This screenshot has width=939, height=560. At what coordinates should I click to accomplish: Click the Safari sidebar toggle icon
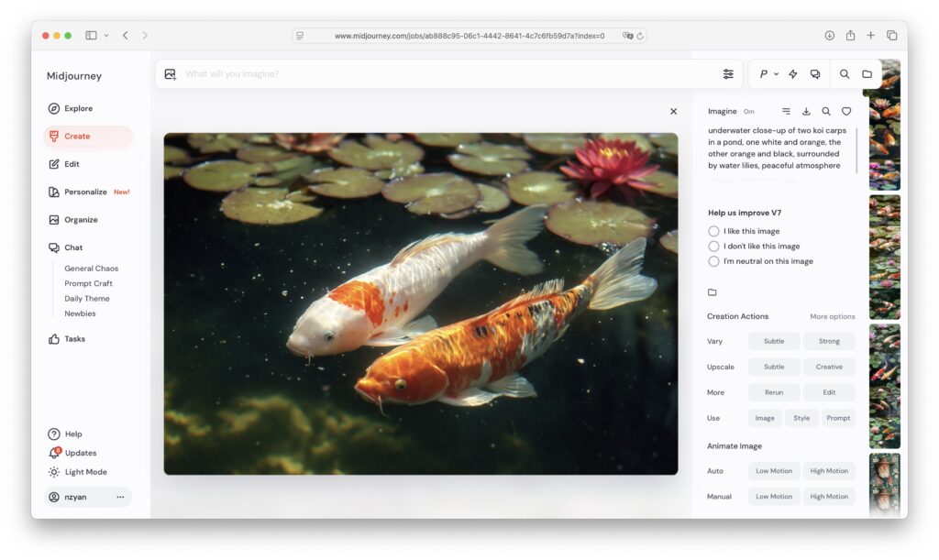click(x=91, y=36)
